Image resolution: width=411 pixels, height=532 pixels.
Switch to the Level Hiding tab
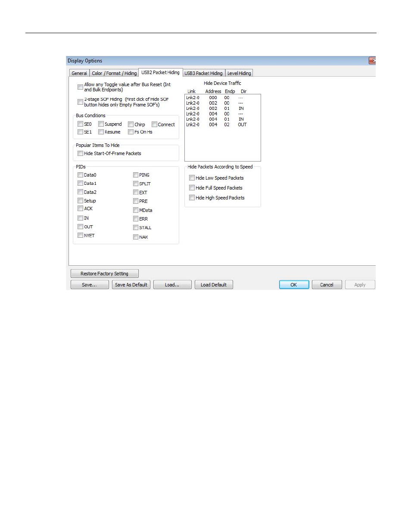pyautogui.click(x=239, y=73)
